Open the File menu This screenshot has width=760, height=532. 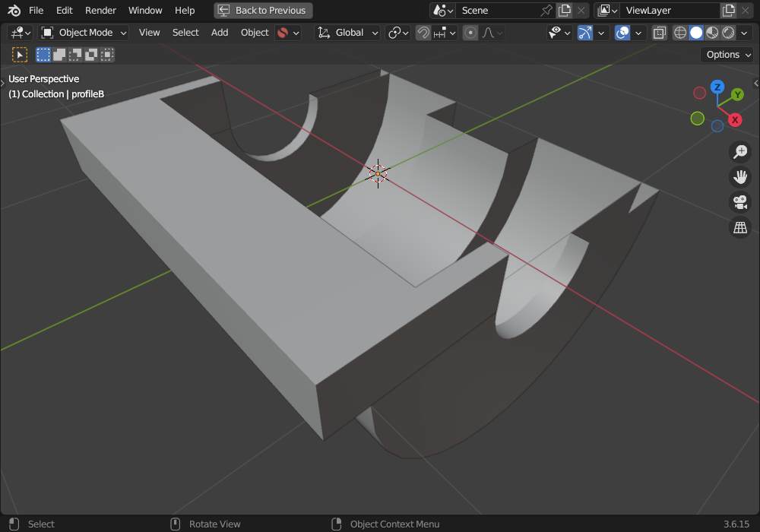pyautogui.click(x=36, y=10)
